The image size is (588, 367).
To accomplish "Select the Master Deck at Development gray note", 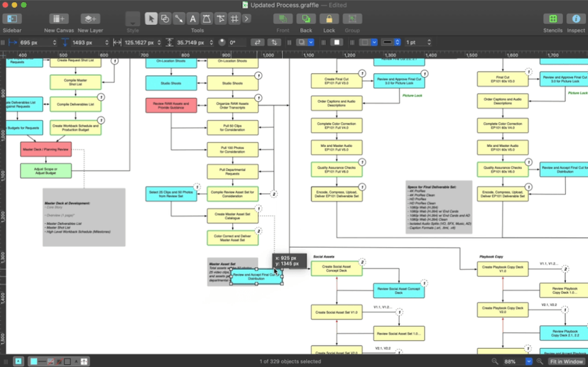I will (84, 217).
